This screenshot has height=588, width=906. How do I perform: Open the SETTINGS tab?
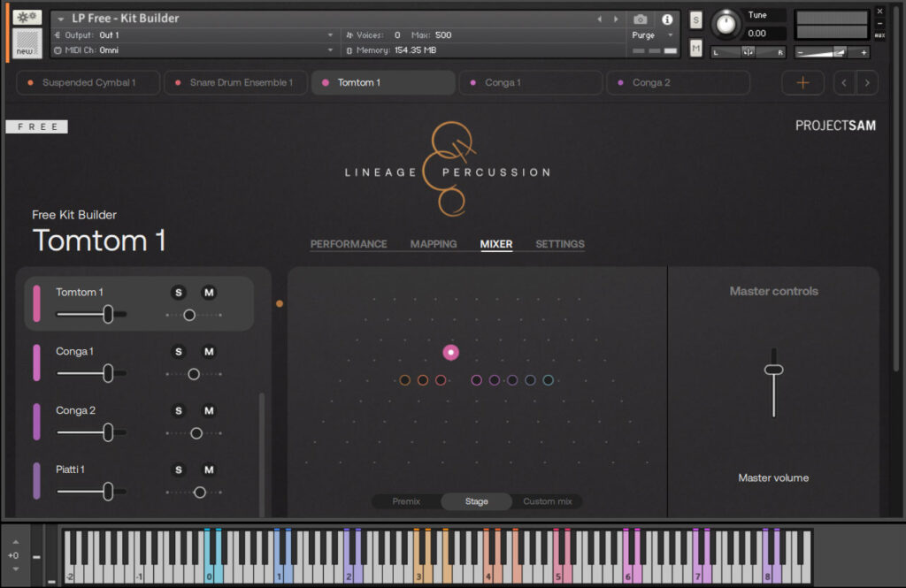tap(559, 244)
